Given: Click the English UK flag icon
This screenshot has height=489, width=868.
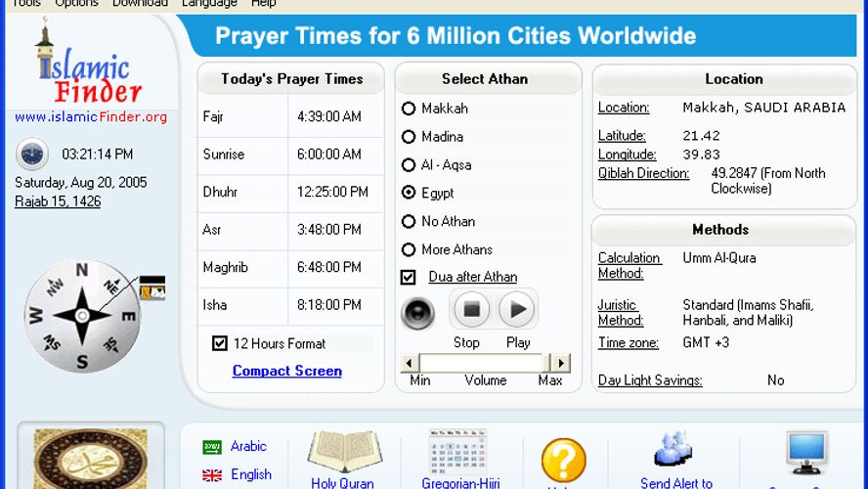Looking at the screenshot, I should click(212, 475).
